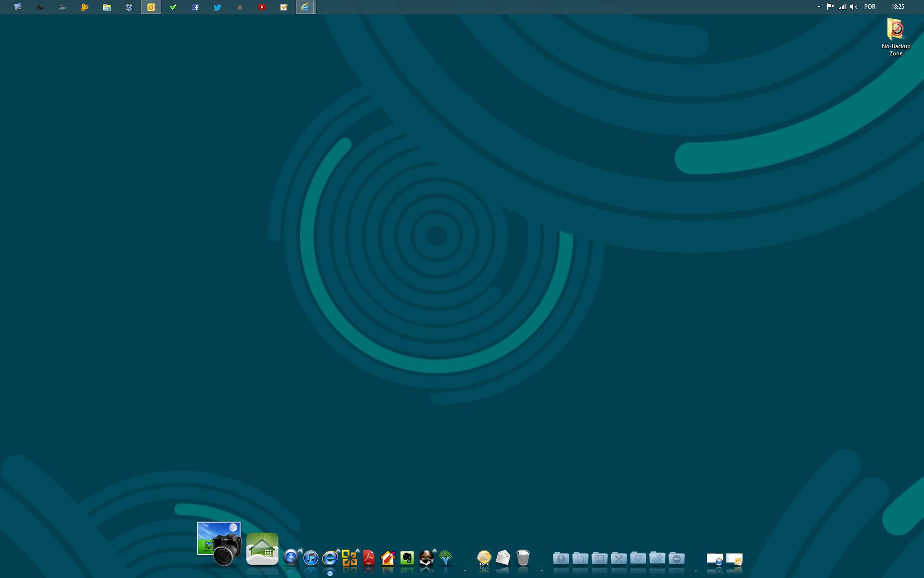Launch Evernote from the dock
924x578 pixels.
[407, 558]
